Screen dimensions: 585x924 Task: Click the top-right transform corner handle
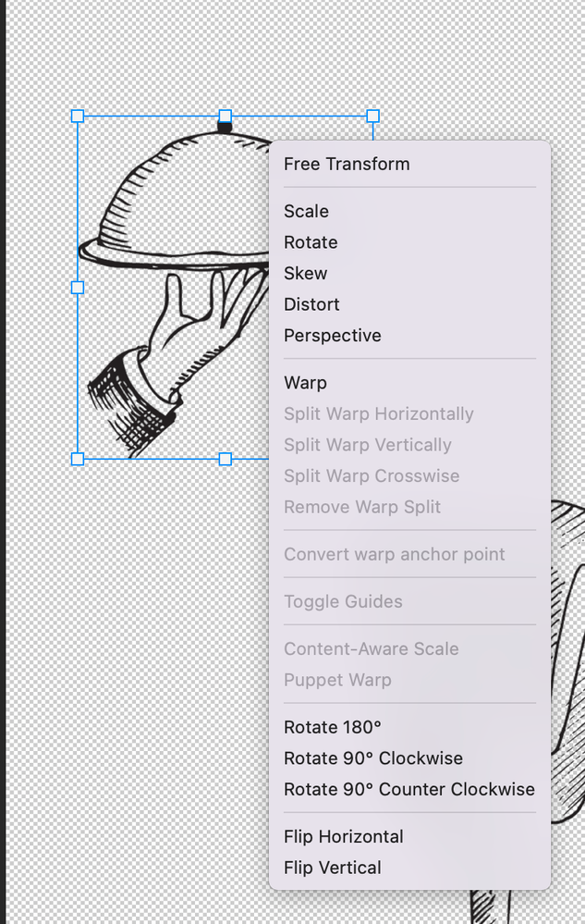pyautogui.click(x=372, y=116)
